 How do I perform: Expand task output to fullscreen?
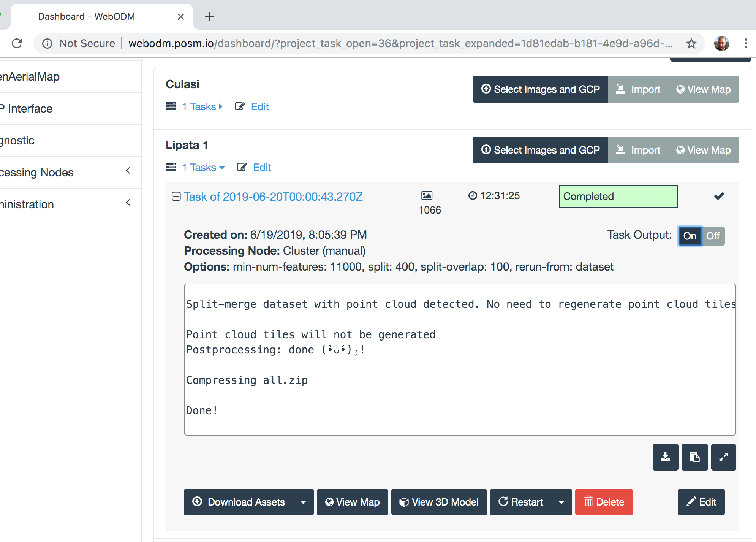[723, 457]
